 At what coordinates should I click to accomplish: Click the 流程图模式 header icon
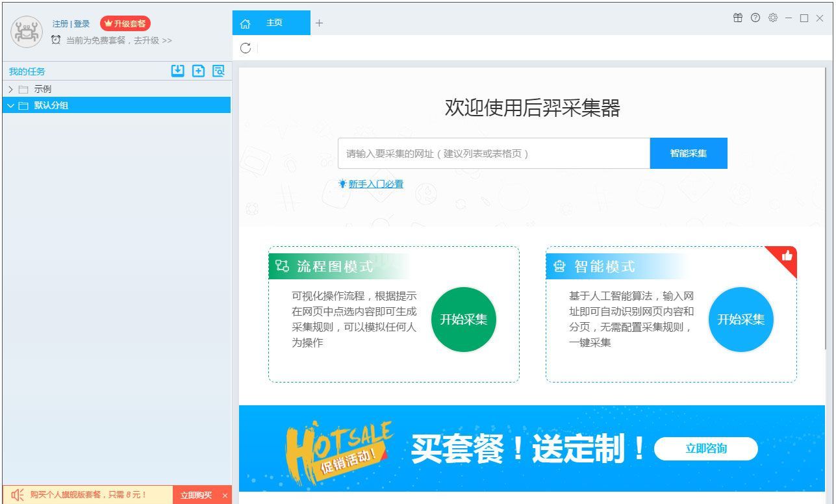(282, 266)
